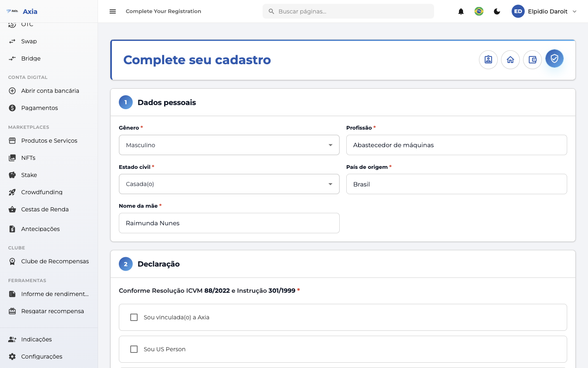This screenshot has height=368, width=588.
Task: Click the plus icon for Abrir conta bancária
Action: [12, 91]
